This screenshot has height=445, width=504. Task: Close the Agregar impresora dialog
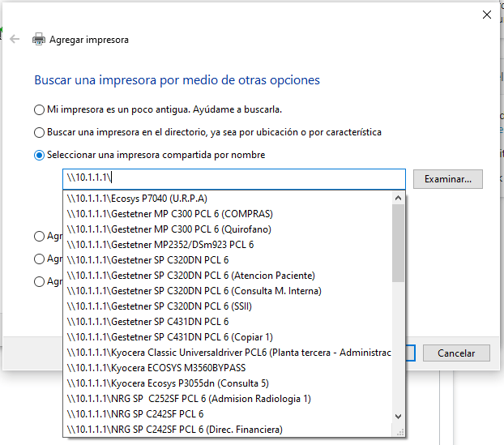(x=487, y=15)
